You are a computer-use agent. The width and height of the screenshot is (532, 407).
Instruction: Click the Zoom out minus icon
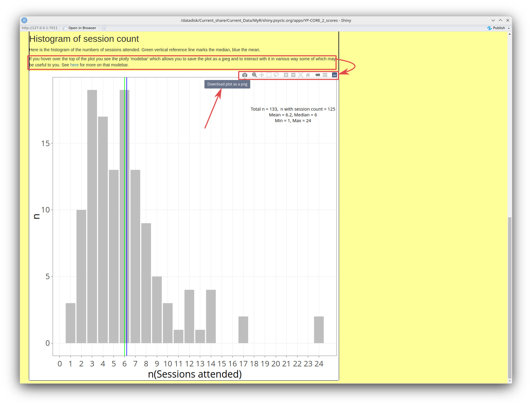[293, 75]
